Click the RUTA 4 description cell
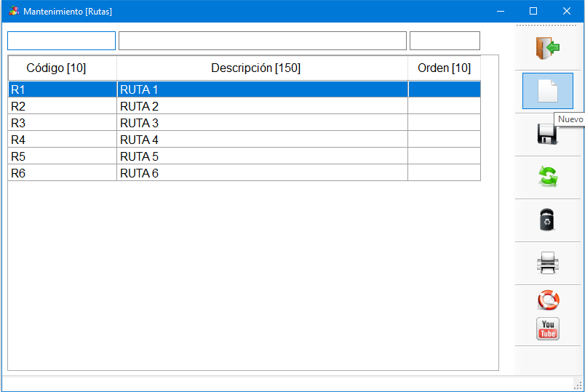Screen dimensions: 585x392 click(262, 140)
